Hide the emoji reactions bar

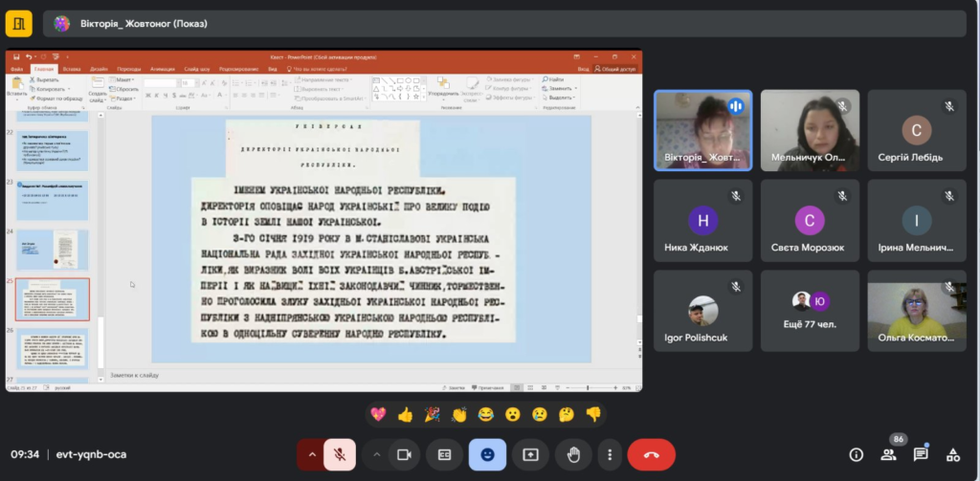click(x=488, y=454)
